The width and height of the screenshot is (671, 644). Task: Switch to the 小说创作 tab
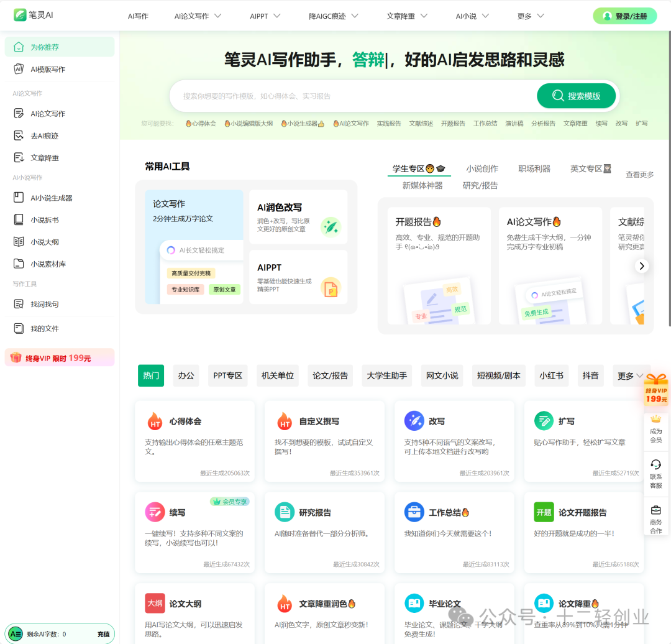click(x=482, y=168)
